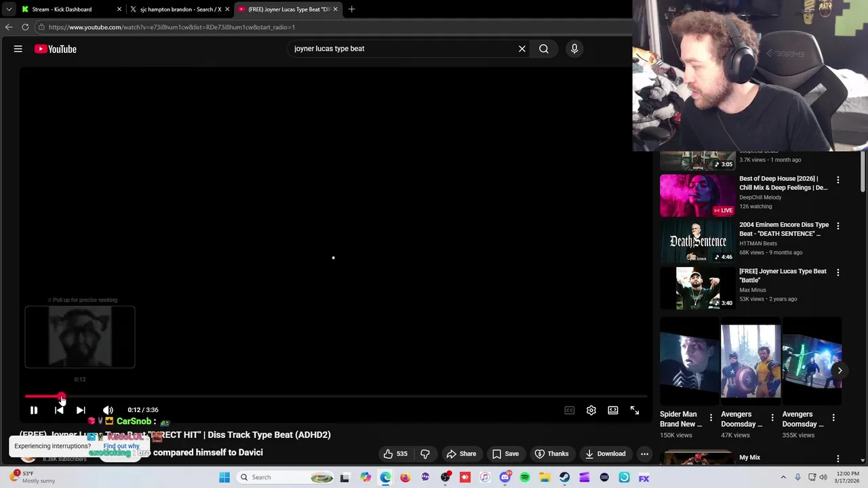Go to the previous video in the playlist
This screenshot has width=868, height=488.
(x=59, y=410)
